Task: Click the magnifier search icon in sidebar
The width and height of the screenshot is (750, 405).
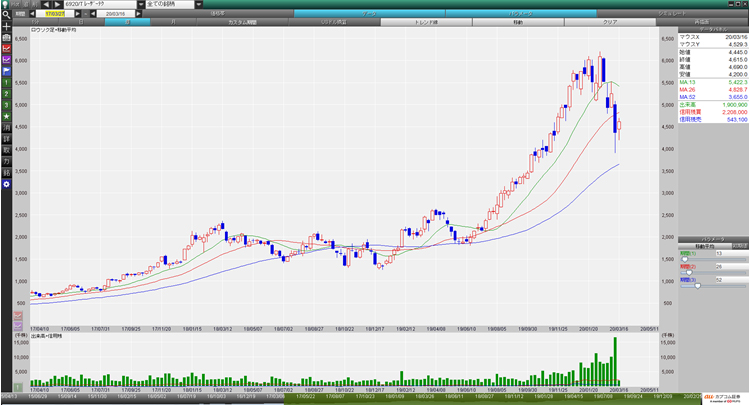Action: pyautogui.click(x=7, y=14)
